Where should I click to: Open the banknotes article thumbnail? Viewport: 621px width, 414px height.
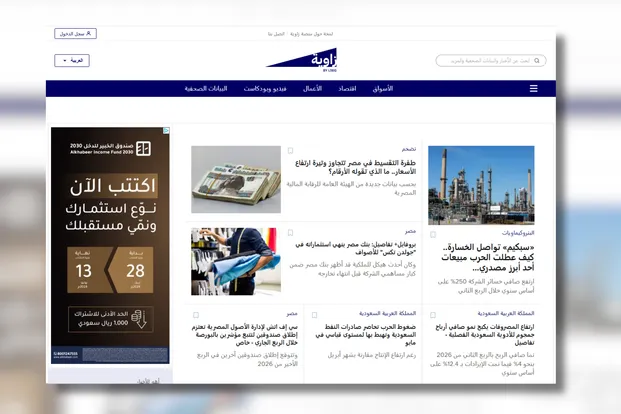pos(236,179)
